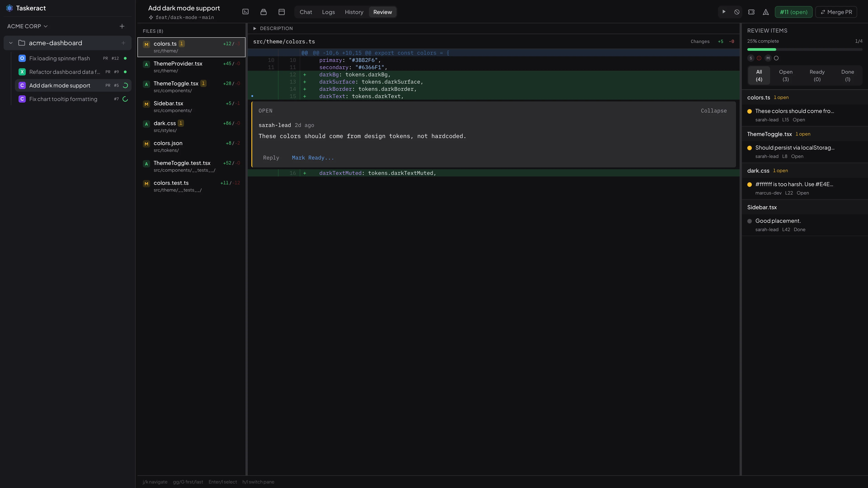The width and height of the screenshot is (868, 488).
Task: Collapse the acme-dashboard project tree
Action: tap(10, 43)
